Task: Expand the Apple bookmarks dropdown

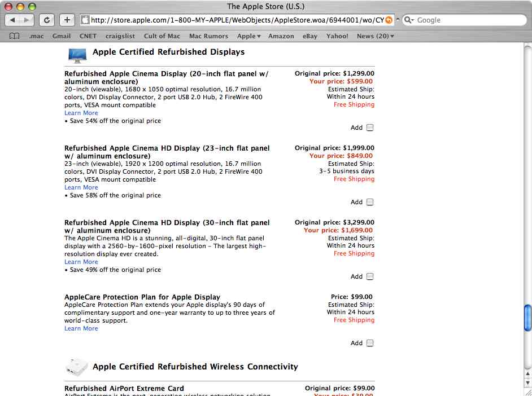Action: (x=248, y=36)
